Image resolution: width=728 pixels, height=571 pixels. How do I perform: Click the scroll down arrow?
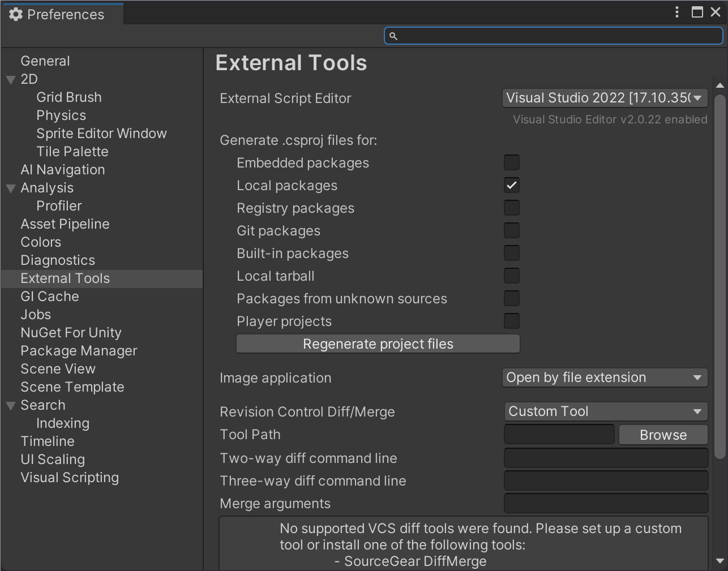(720, 561)
